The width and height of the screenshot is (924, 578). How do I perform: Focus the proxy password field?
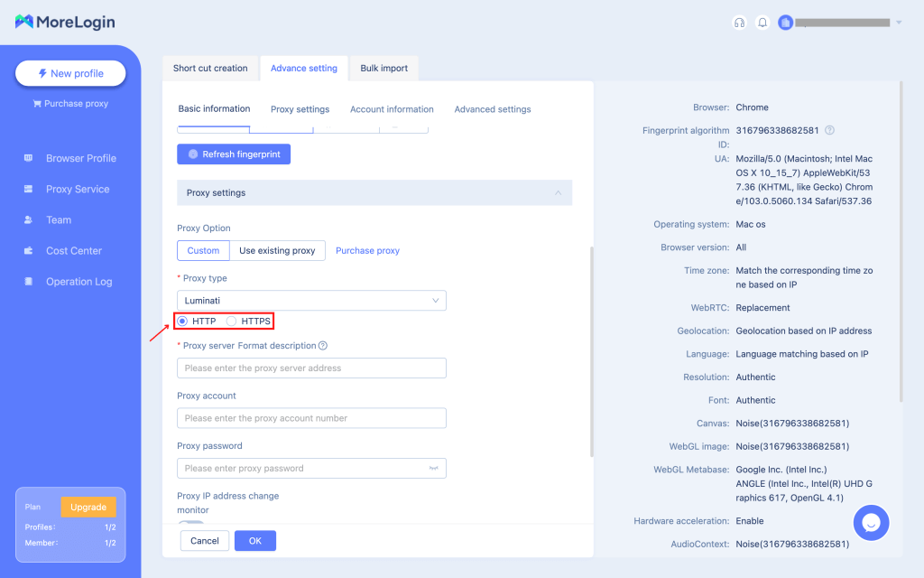(x=311, y=469)
